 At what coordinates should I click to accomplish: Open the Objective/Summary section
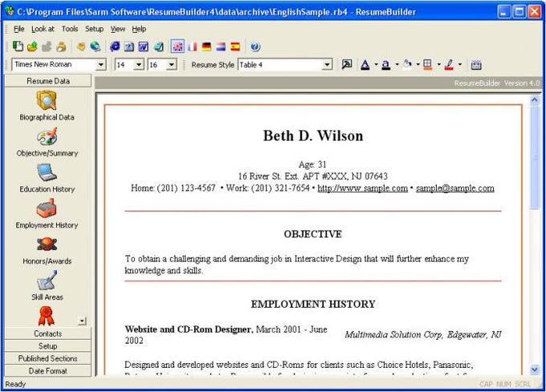pos(47,137)
